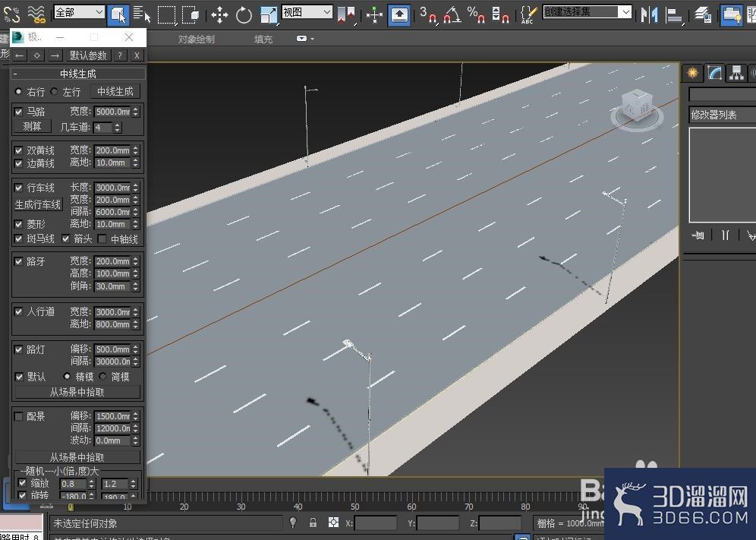Click the 测算 button

[x=32, y=126]
